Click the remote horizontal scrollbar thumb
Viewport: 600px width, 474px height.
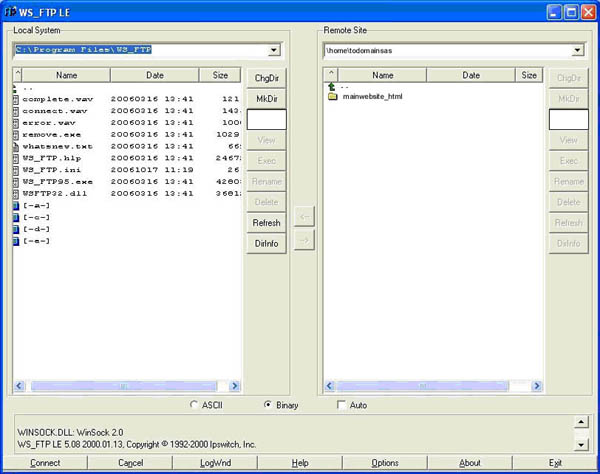coord(422,386)
